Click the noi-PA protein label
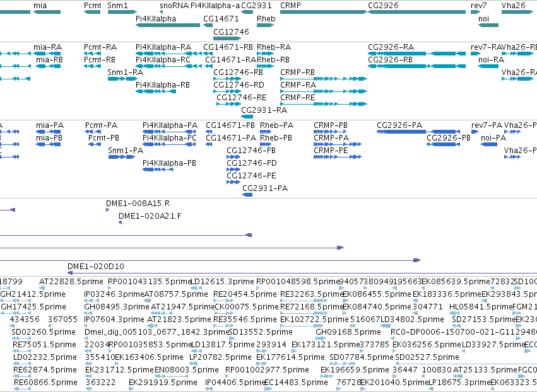This screenshot has height=392, width=537. click(493, 138)
